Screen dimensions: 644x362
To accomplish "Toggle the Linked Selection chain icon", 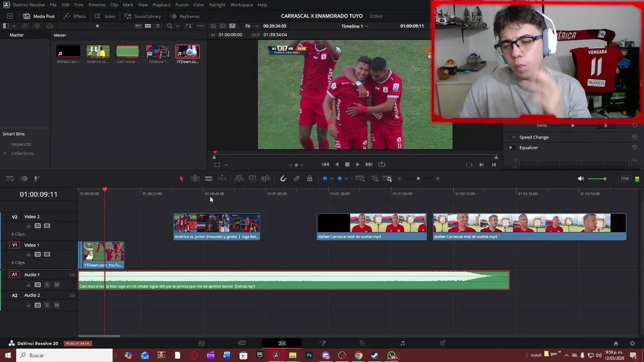I will coord(296,178).
